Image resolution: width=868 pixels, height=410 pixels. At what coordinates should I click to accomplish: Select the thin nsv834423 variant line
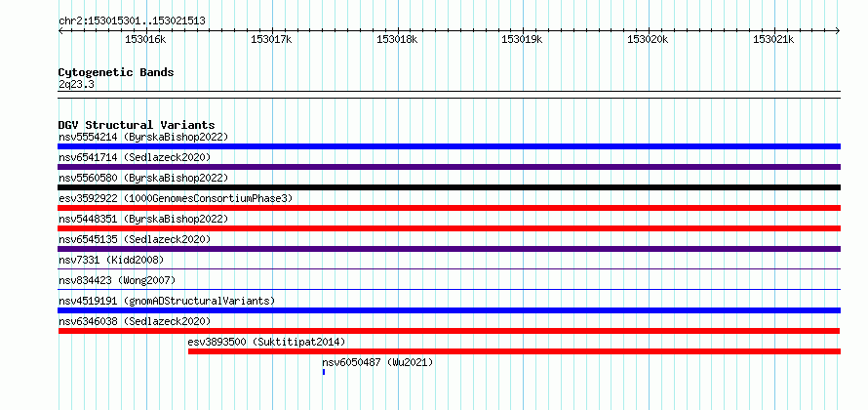click(x=449, y=289)
